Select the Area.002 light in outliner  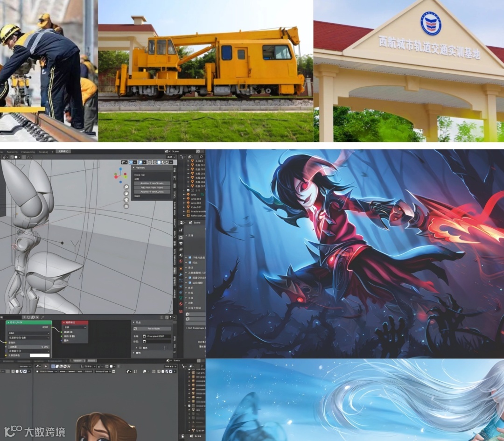point(196,203)
